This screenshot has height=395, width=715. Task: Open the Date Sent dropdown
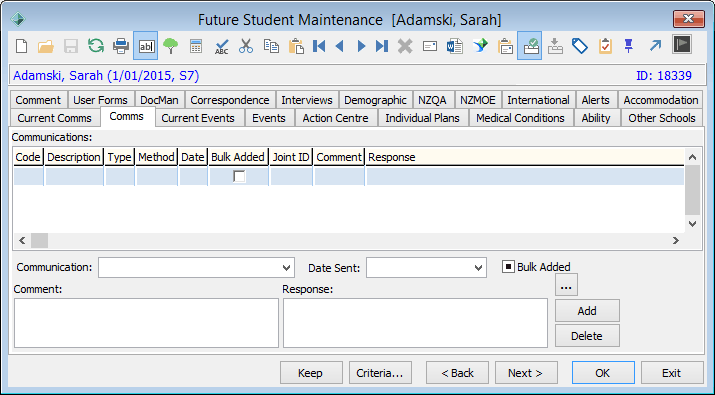(x=478, y=267)
